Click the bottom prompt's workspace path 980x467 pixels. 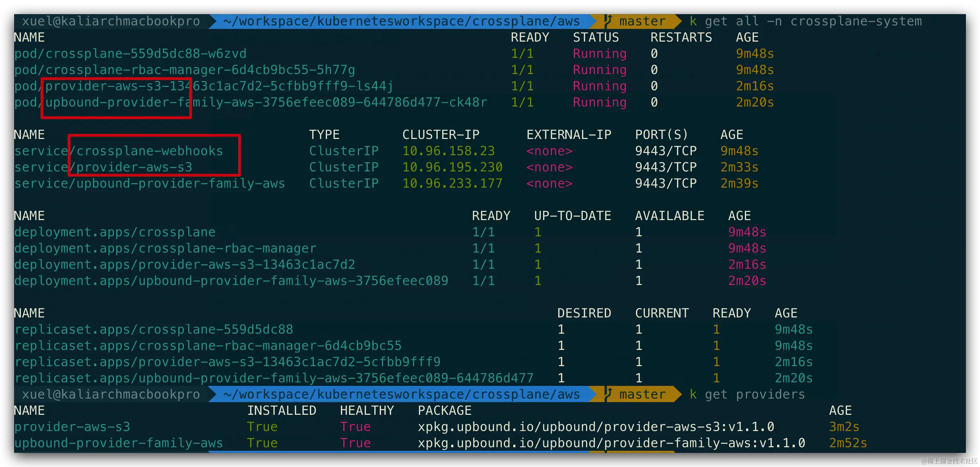pos(402,394)
